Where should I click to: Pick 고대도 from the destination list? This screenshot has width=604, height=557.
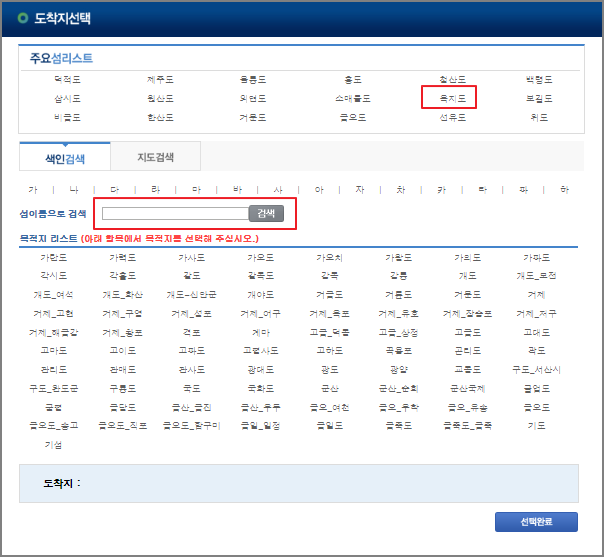point(537,332)
